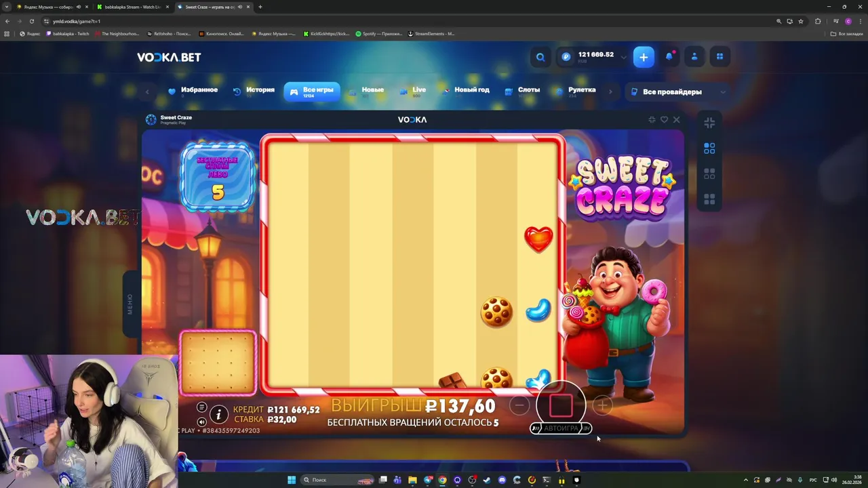868x488 pixels.
Task: Open the Слоты category
Action: [x=522, y=91]
